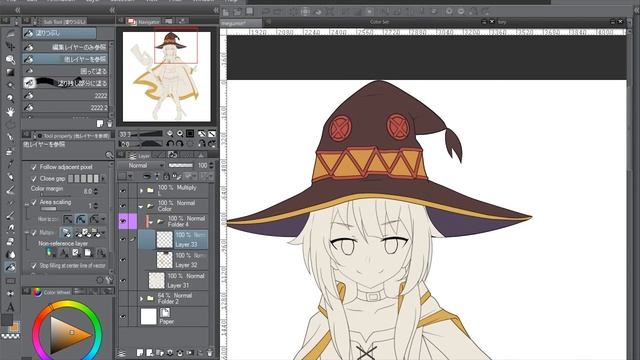This screenshot has width=640, height=360.
Task: Click rotate-left icon in Navigator
Action: (x=170, y=144)
